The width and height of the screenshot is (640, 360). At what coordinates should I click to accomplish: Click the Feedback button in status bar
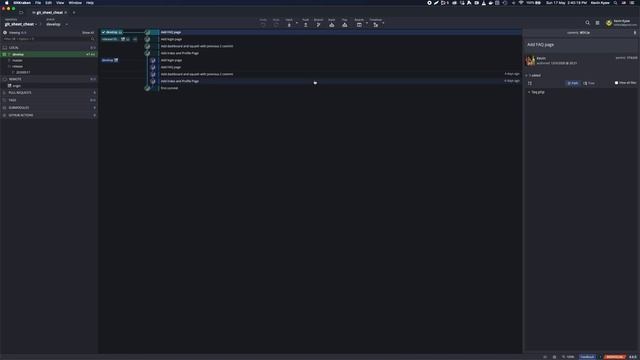[x=587, y=357]
